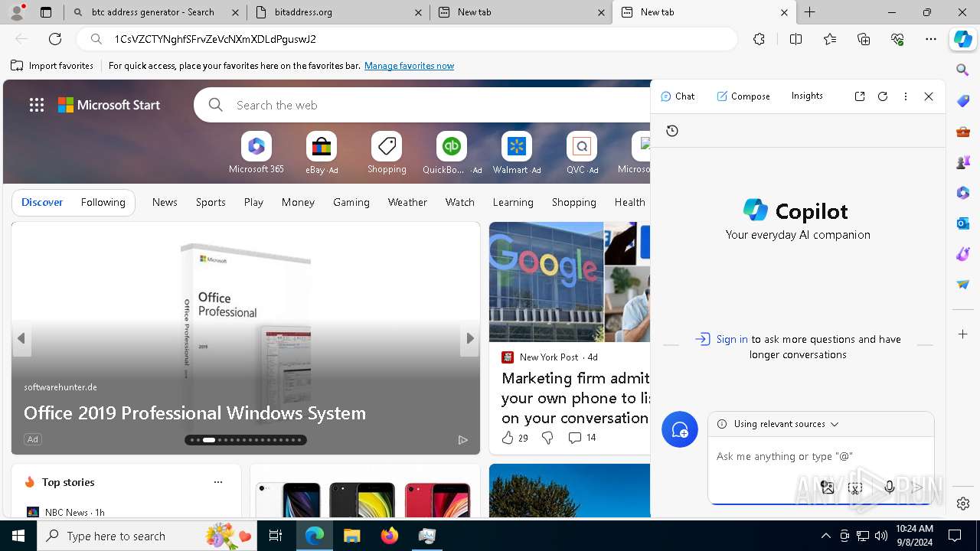This screenshot has height=551, width=980.
Task: Open the Favorites star icon
Action: tap(830, 39)
